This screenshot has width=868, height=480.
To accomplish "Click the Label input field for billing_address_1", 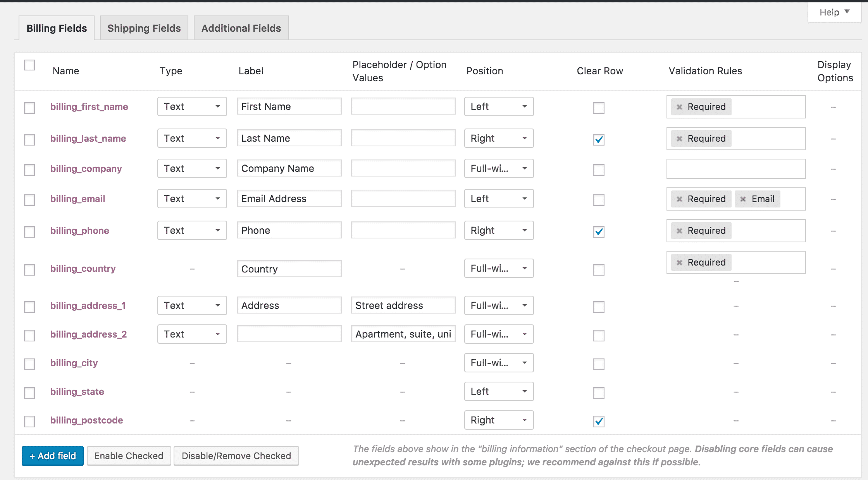I will click(288, 305).
